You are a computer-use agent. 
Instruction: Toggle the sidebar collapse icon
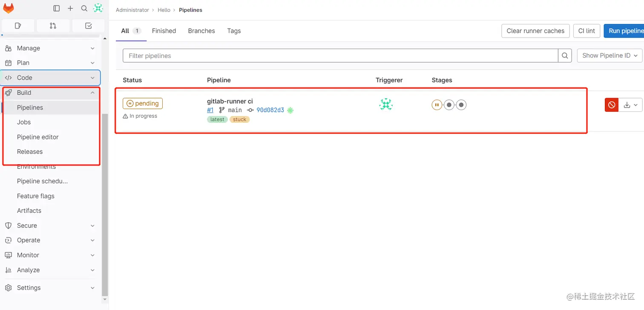[57, 8]
